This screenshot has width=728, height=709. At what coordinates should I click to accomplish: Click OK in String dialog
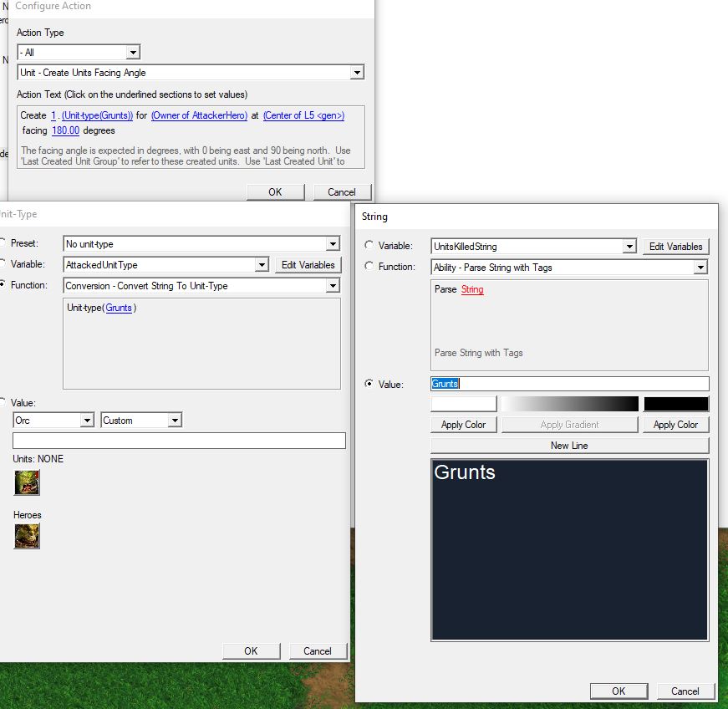pyautogui.click(x=619, y=691)
